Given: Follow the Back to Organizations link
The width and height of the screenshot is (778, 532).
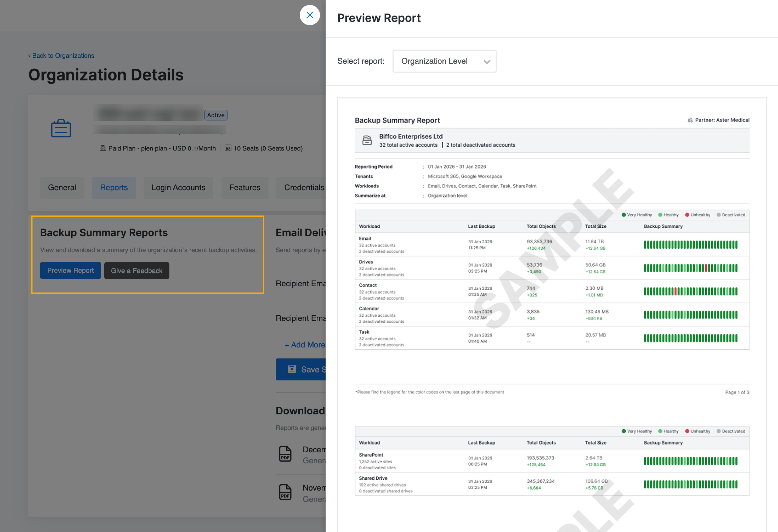Looking at the screenshot, I should click(61, 56).
